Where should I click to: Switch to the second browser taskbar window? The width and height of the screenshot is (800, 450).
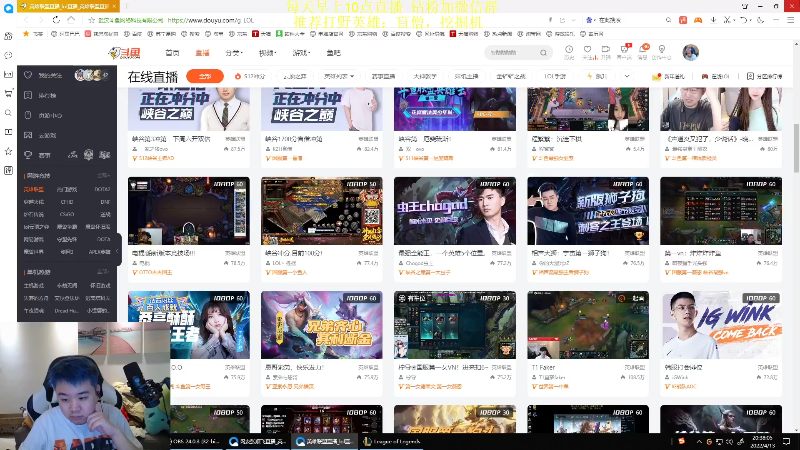[324, 441]
